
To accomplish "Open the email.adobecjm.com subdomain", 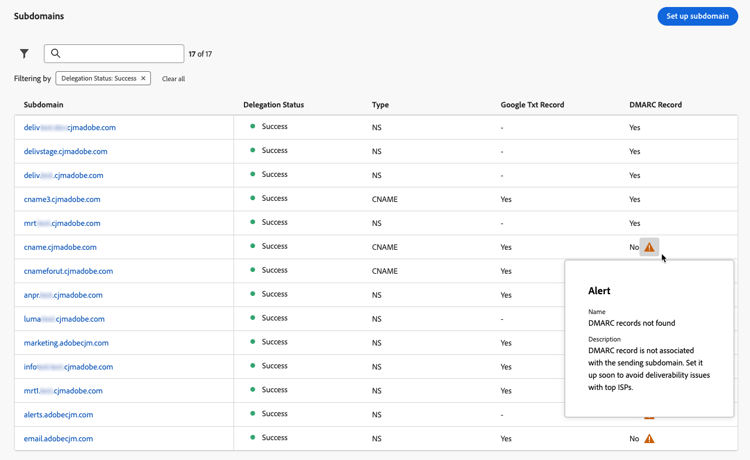I will click(58, 439).
